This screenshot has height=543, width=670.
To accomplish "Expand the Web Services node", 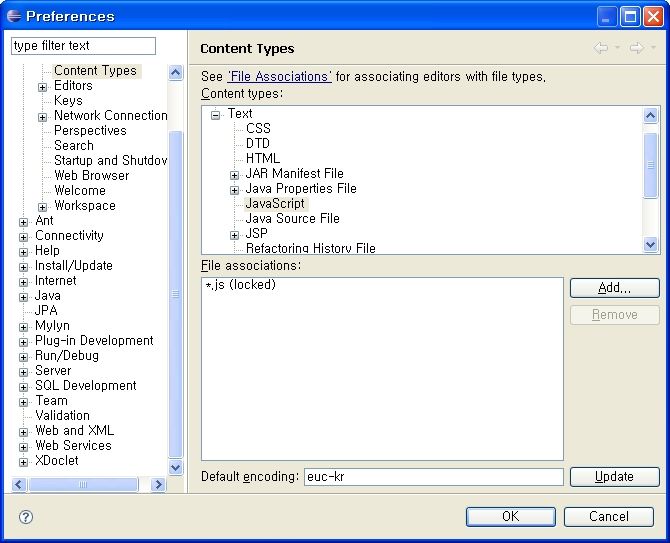I will [24, 447].
